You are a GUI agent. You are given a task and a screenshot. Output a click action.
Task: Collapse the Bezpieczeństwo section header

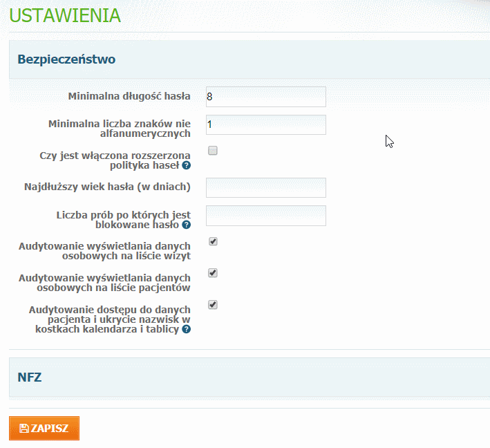(x=249, y=59)
